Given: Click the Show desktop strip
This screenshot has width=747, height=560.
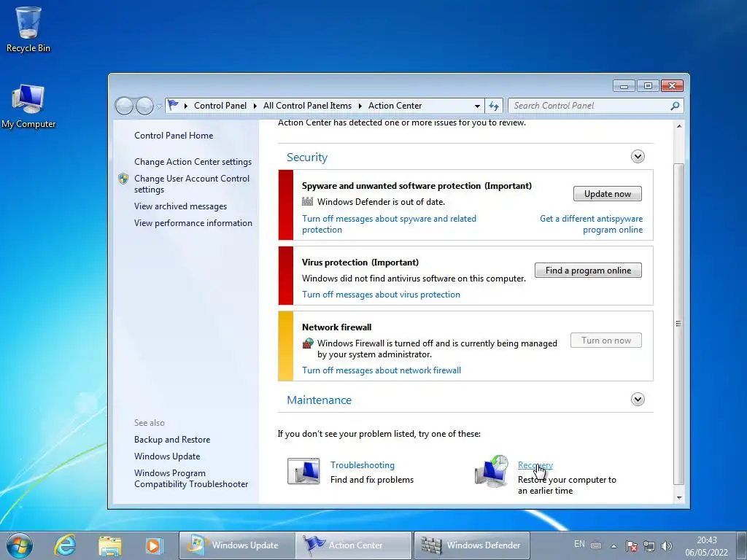Looking at the screenshot, I should point(741,545).
